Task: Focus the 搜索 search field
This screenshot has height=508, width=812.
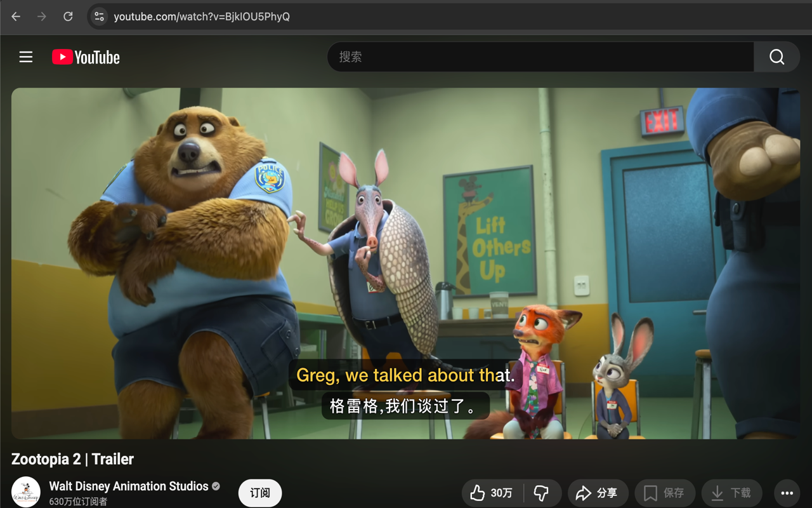Action: point(540,57)
